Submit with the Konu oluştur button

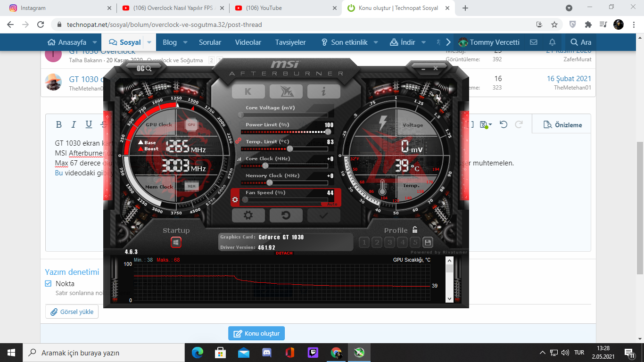pyautogui.click(x=256, y=333)
